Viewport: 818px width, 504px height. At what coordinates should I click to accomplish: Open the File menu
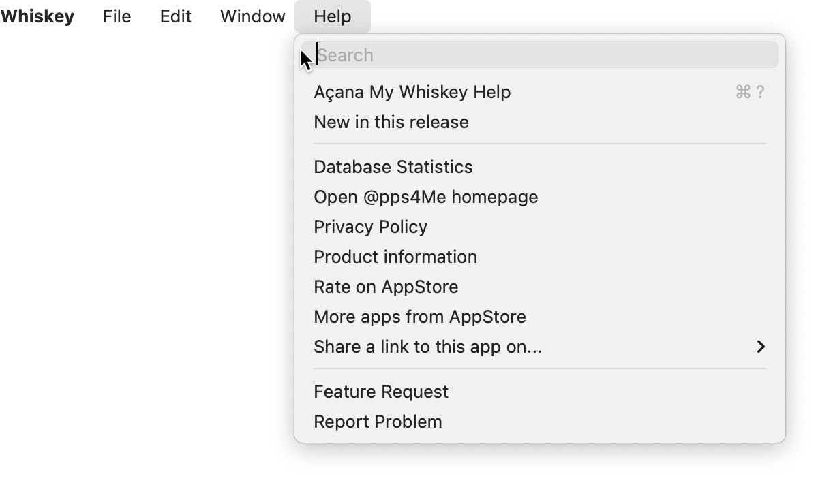pyautogui.click(x=117, y=16)
